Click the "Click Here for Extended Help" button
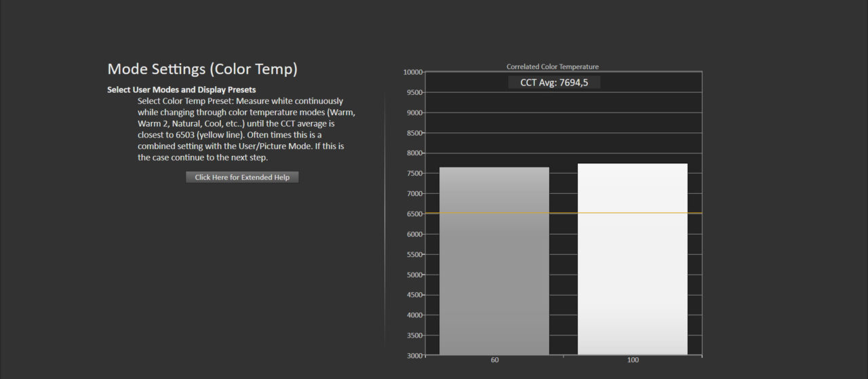868x379 pixels. click(242, 177)
